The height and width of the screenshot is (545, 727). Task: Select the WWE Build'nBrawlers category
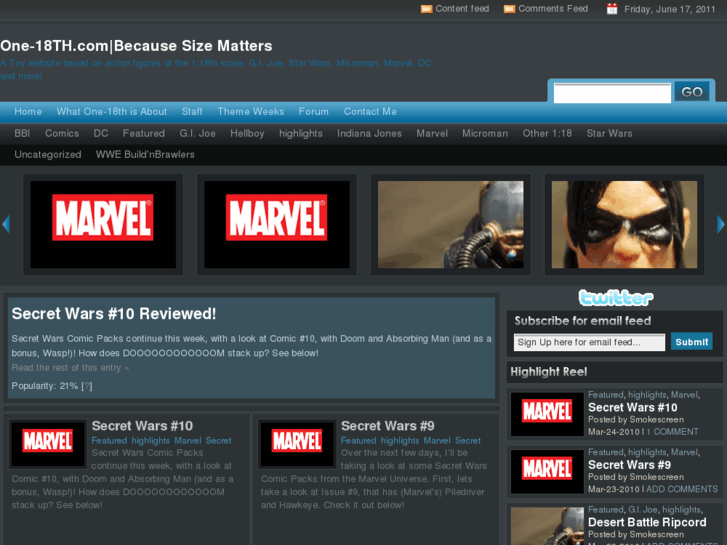[145, 154]
